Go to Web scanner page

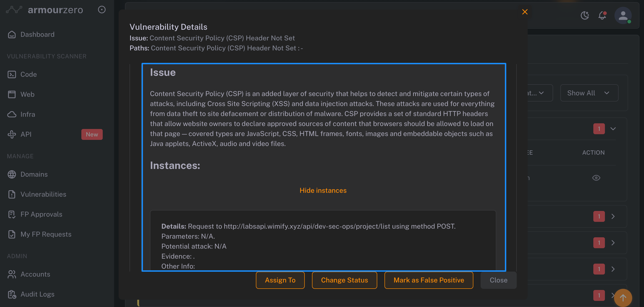tap(27, 94)
